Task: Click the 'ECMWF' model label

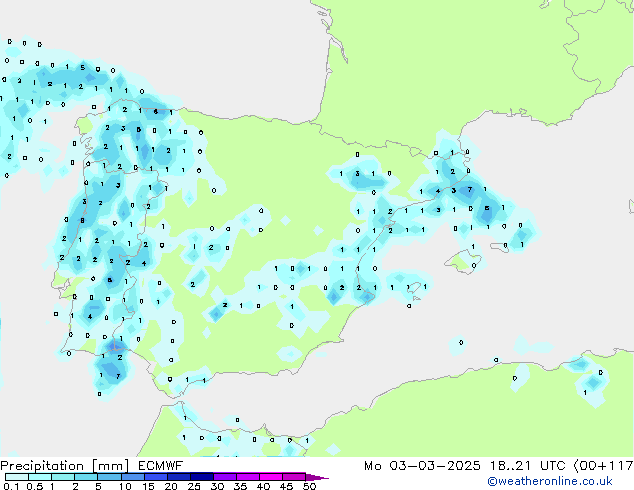Action: pos(161,466)
